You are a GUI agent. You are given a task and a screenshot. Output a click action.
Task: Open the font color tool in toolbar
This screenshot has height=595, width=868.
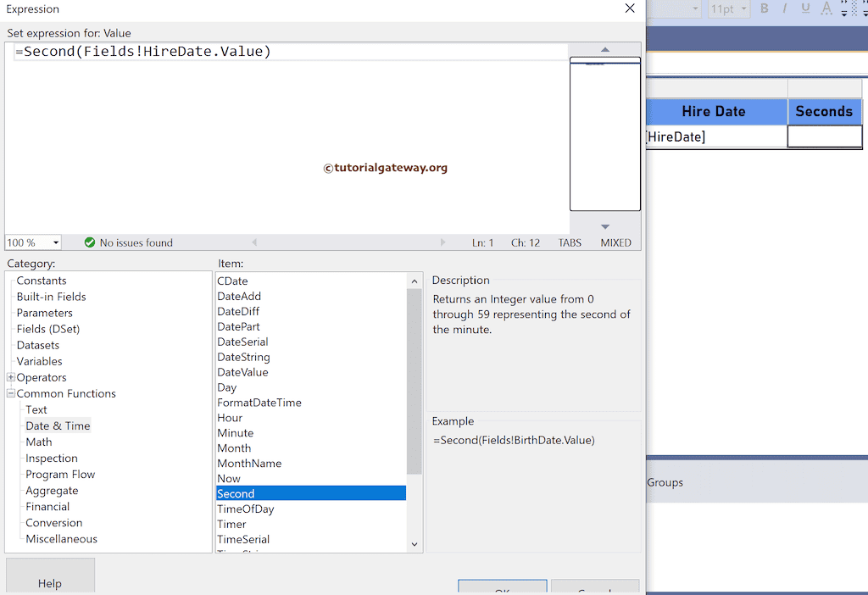(x=826, y=8)
